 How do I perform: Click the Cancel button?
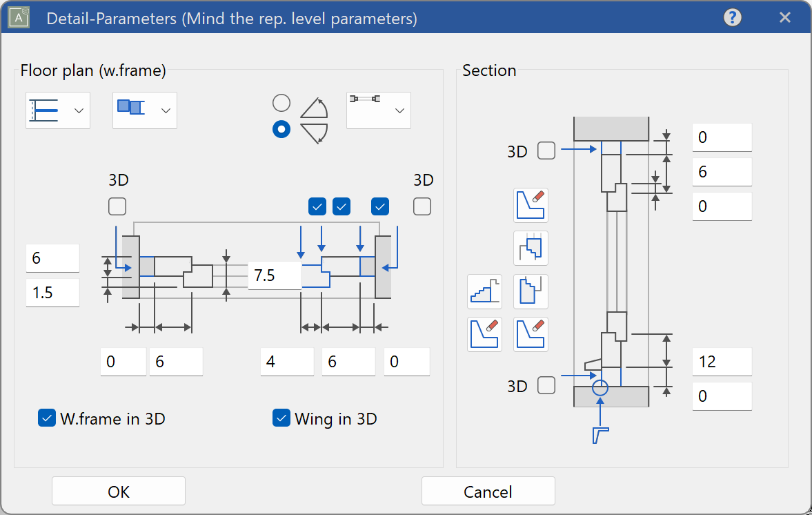pyautogui.click(x=488, y=491)
